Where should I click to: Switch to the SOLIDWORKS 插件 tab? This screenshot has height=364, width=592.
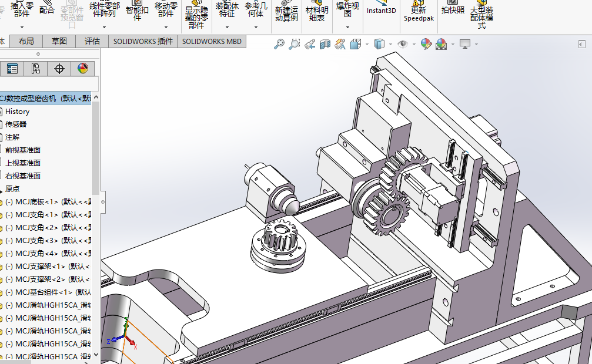click(x=143, y=41)
